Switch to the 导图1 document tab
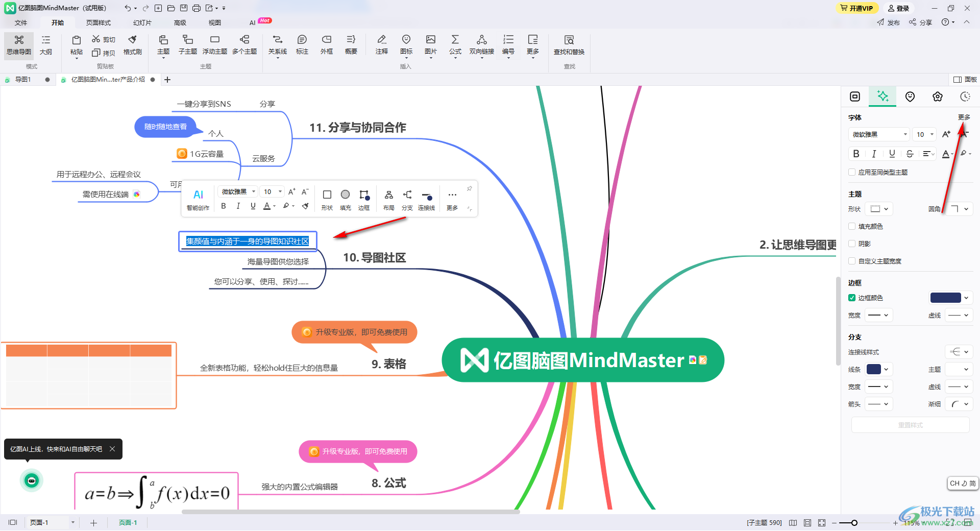980x531 pixels. [22, 80]
